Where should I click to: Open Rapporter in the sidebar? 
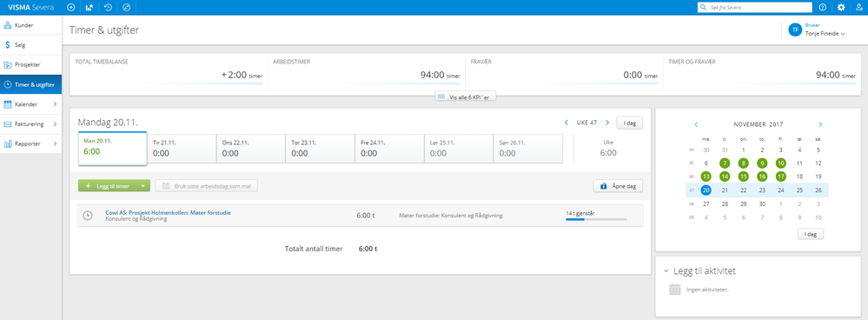(31, 144)
